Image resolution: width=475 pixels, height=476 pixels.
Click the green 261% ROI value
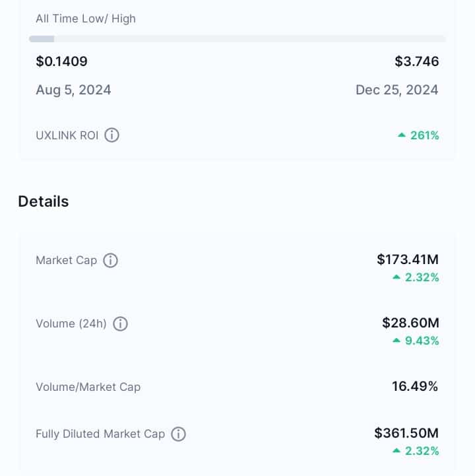pos(418,135)
